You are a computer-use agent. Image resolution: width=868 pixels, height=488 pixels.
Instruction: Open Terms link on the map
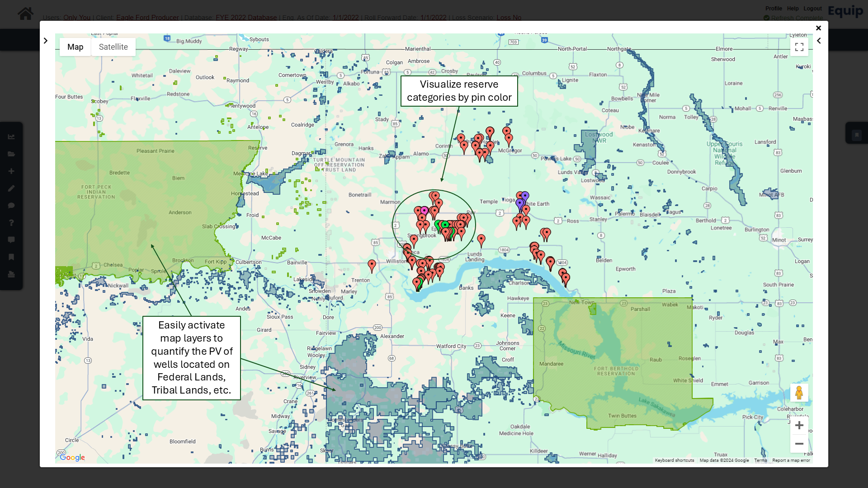tap(760, 460)
